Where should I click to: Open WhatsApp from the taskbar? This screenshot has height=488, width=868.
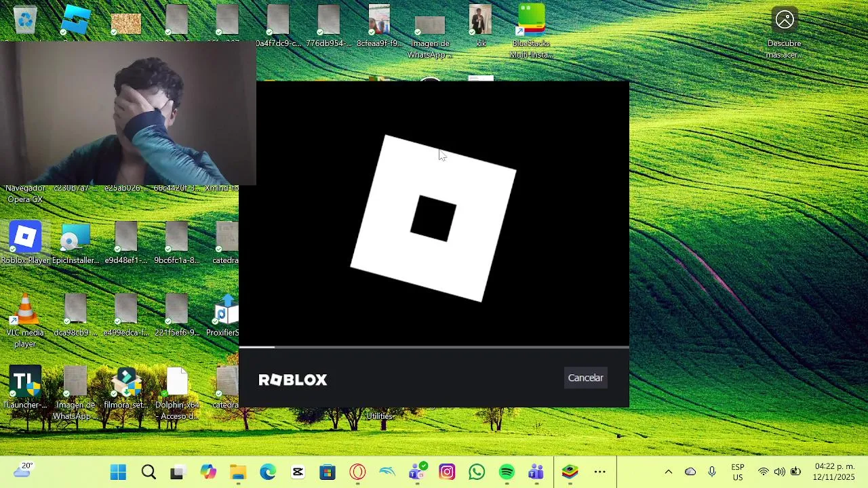click(x=477, y=472)
